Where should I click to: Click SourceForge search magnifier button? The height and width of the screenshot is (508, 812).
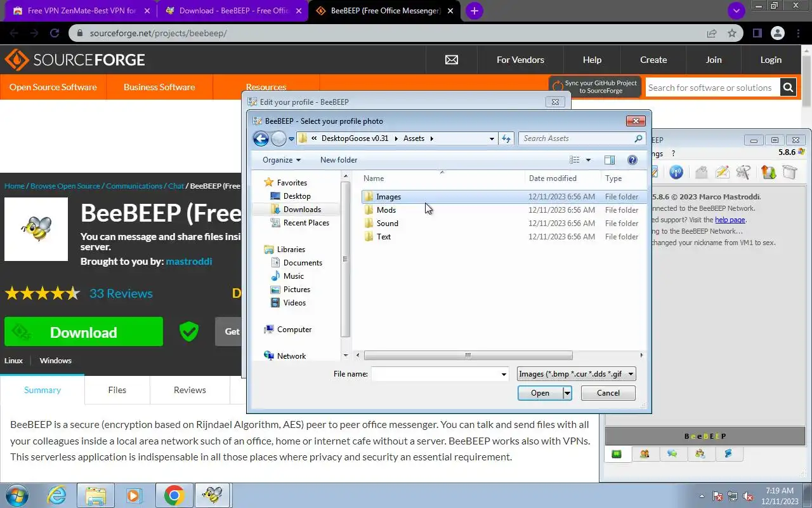pos(788,88)
